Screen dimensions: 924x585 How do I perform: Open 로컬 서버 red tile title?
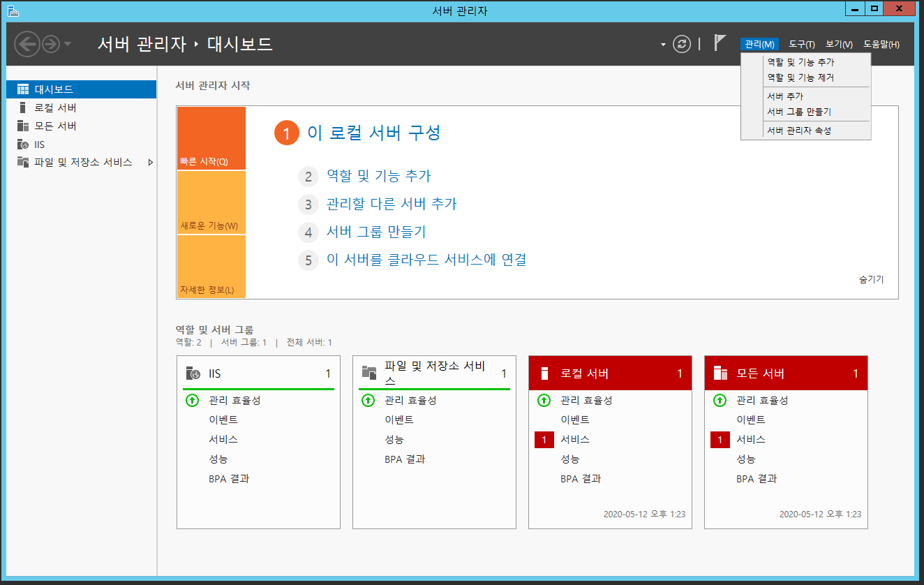point(585,373)
